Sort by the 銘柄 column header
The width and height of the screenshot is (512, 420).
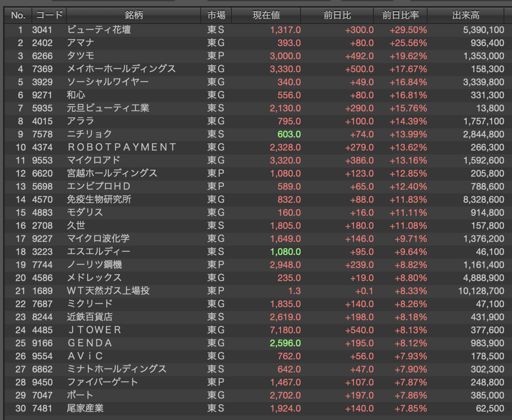pos(134,15)
